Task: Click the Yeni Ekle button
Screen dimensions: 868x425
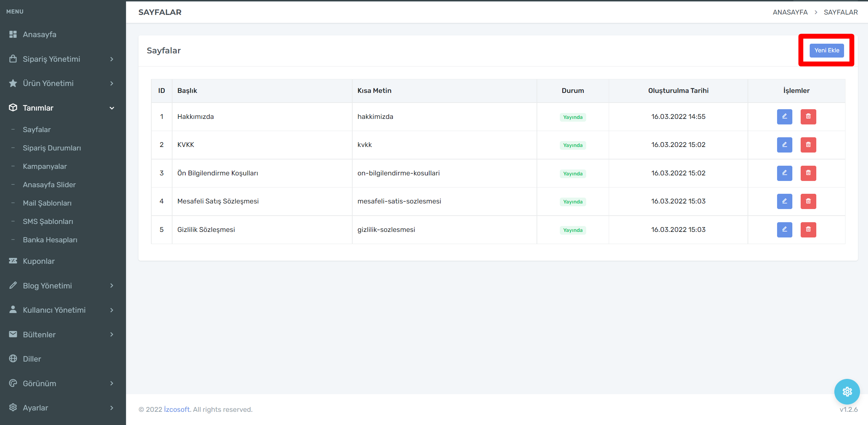Action: [x=826, y=51]
